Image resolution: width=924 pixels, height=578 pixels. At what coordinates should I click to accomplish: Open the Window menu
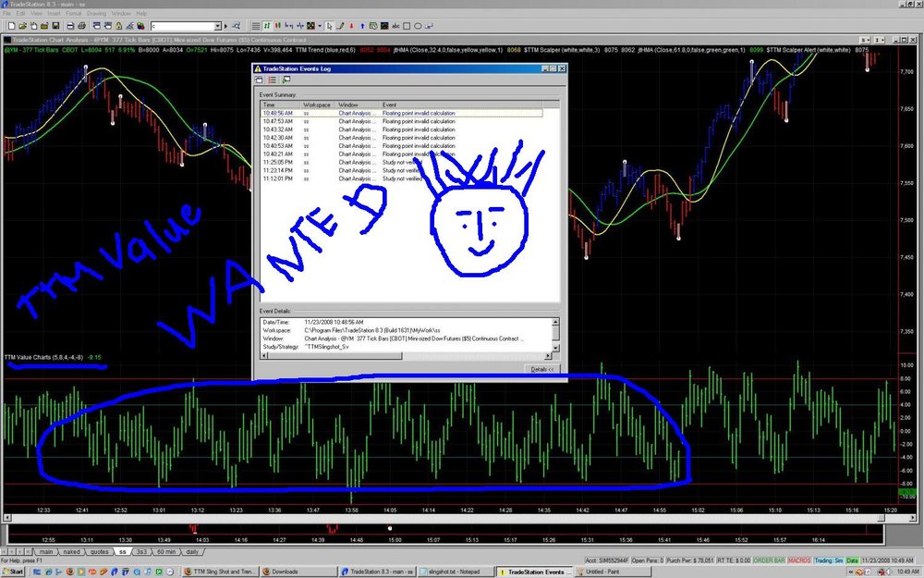pos(121,13)
